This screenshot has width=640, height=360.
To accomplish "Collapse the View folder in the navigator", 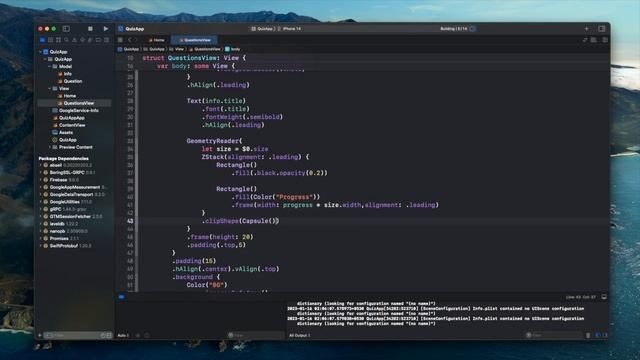I will pyautogui.click(x=50, y=89).
